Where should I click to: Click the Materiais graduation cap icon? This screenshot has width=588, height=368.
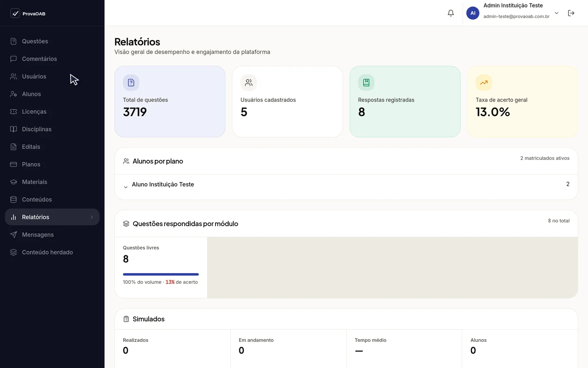(13, 182)
